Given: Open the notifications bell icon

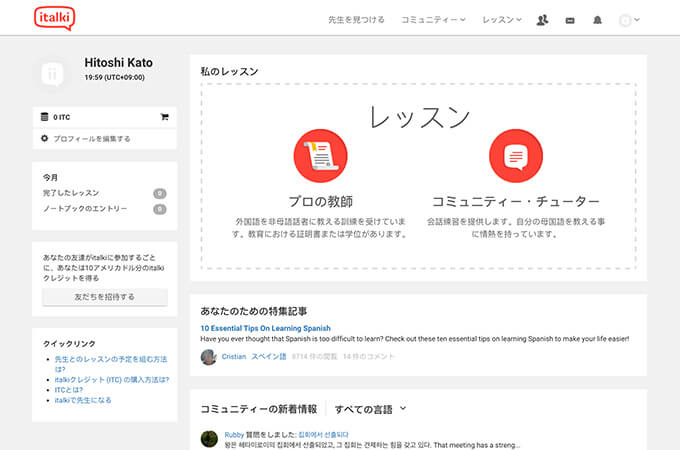Looking at the screenshot, I should (x=597, y=20).
